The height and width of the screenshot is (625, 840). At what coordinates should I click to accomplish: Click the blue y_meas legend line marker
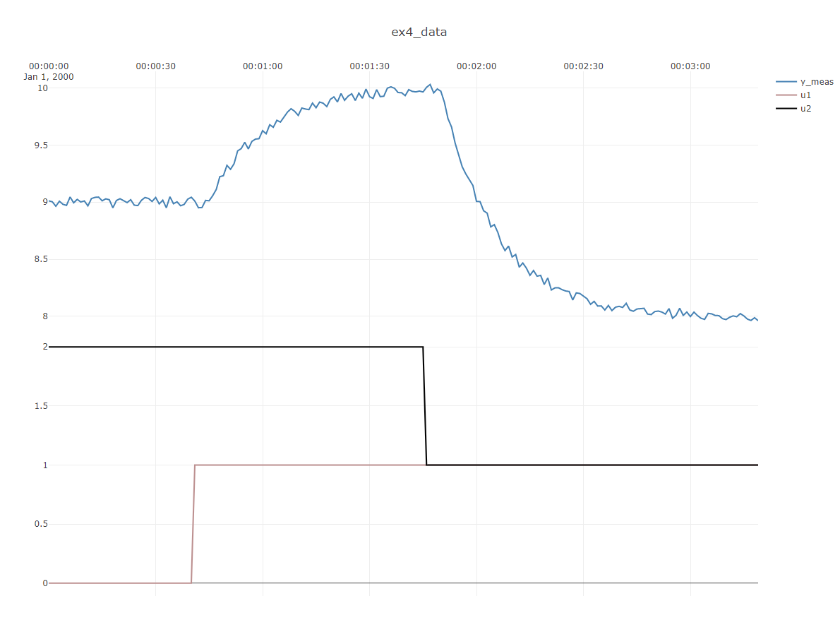click(x=785, y=82)
